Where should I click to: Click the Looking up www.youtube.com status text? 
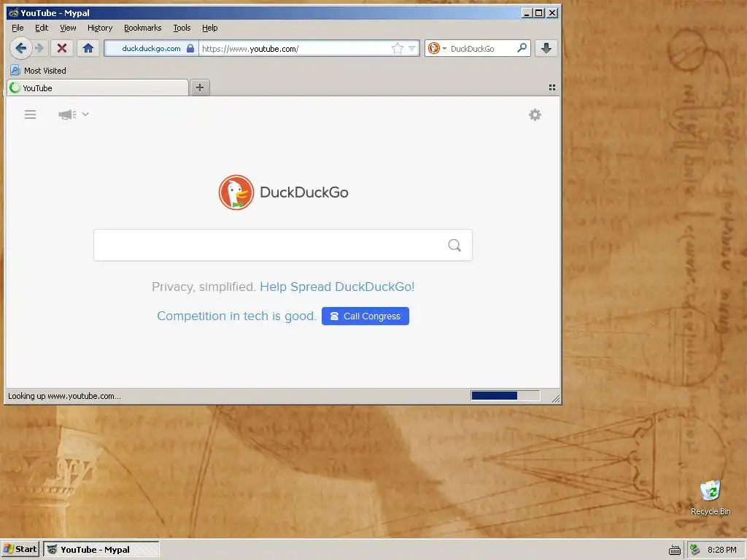[64, 396]
